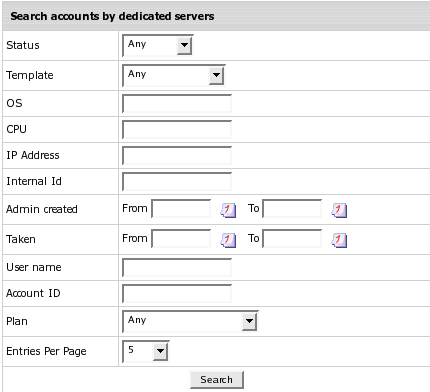Click into the IP Address field
430x392 pixels.
(177, 156)
